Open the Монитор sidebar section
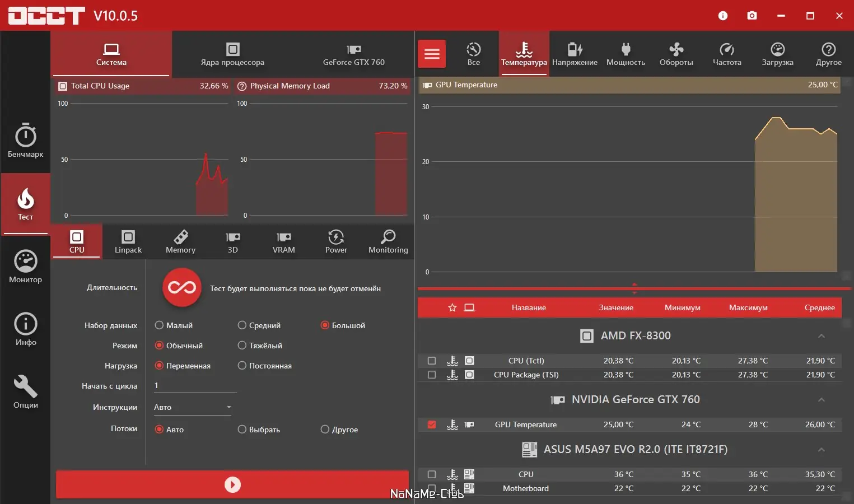The image size is (854, 504). point(25,267)
